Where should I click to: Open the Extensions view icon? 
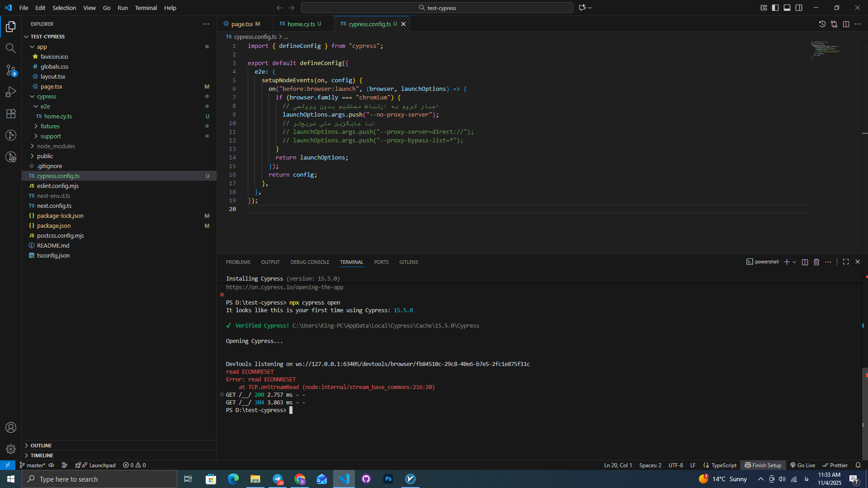(10, 113)
